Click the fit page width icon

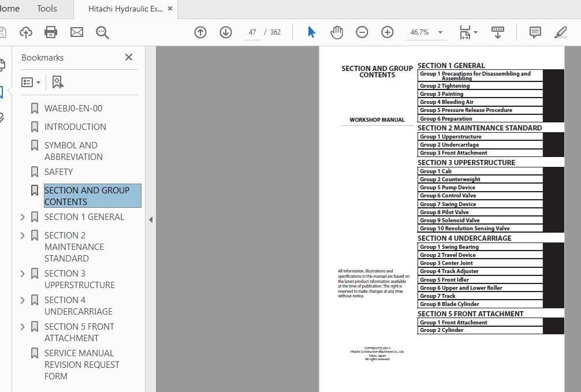point(465,32)
